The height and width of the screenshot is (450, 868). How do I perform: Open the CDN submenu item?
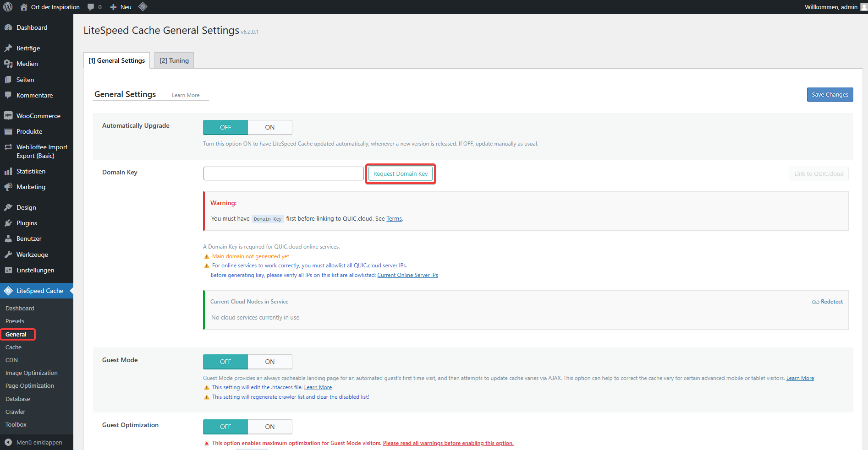11,360
